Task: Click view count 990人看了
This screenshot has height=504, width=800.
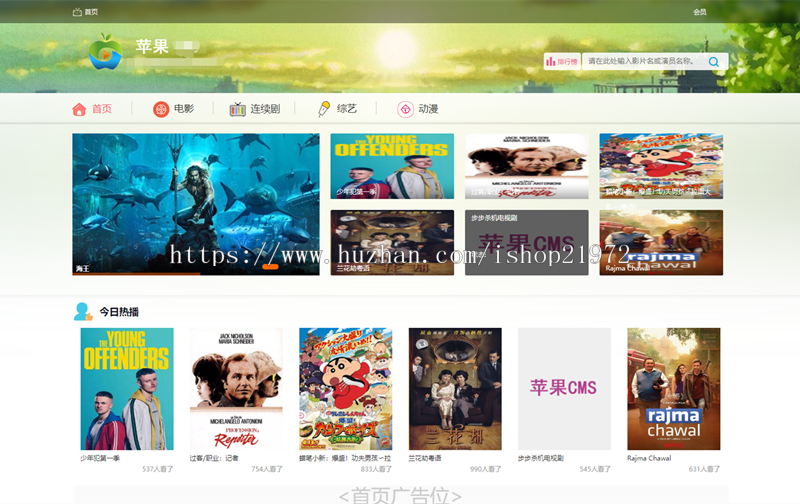Action: tap(486, 469)
